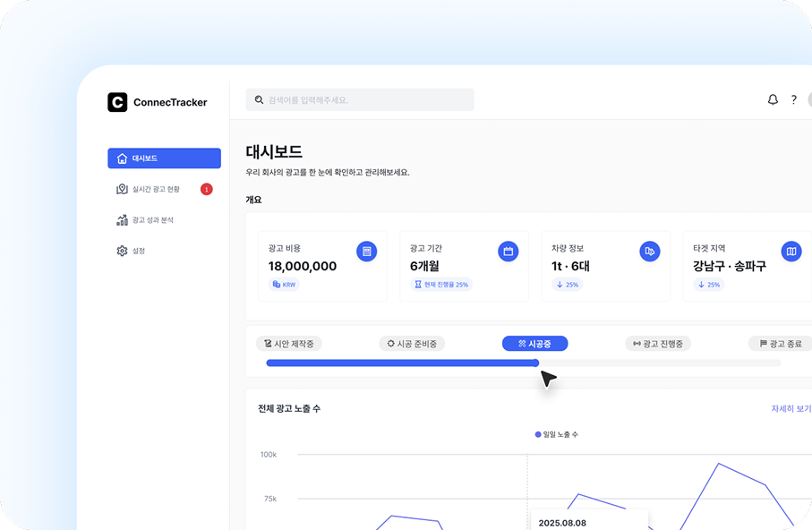
Task: Toggle the 일일 노출 수 legend
Action: [557, 434]
